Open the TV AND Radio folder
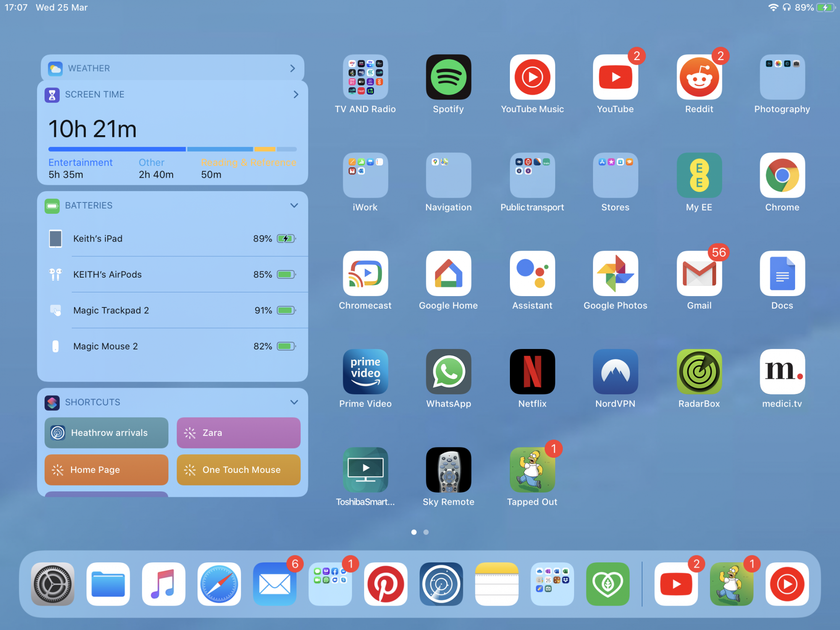840x630 pixels. coord(365,77)
